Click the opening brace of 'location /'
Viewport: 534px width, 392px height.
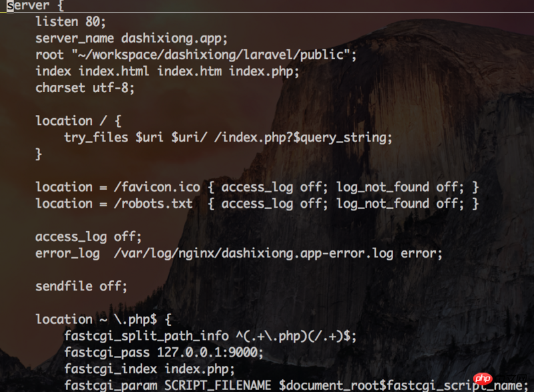[118, 121]
